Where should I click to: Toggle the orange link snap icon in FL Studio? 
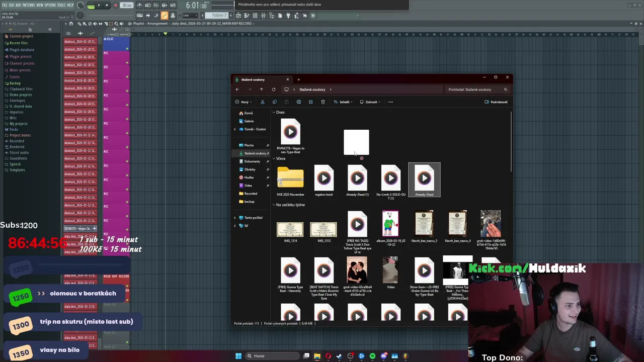(164, 16)
